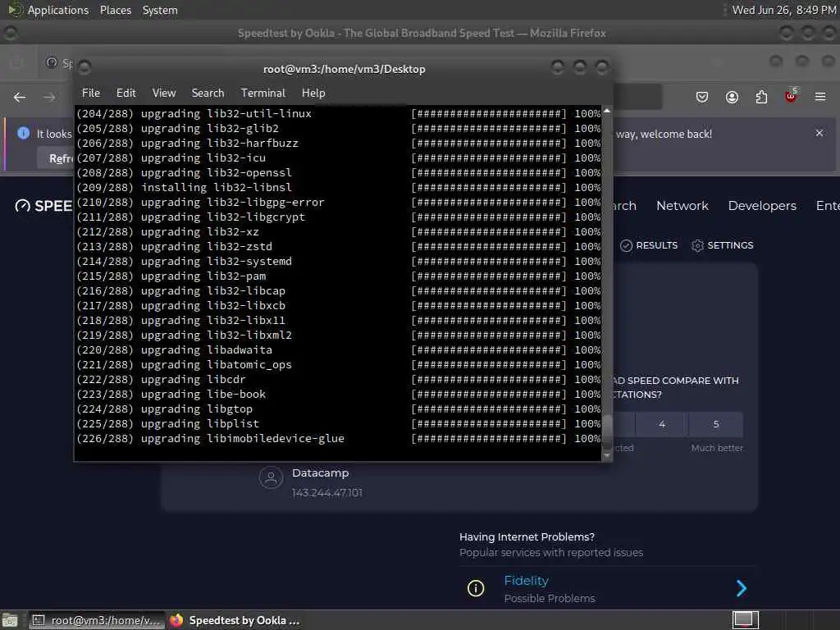The width and height of the screenshot is (840, 630).
Task: Open the Pocket save icon in Firefox
Action: tap(702, 97)
